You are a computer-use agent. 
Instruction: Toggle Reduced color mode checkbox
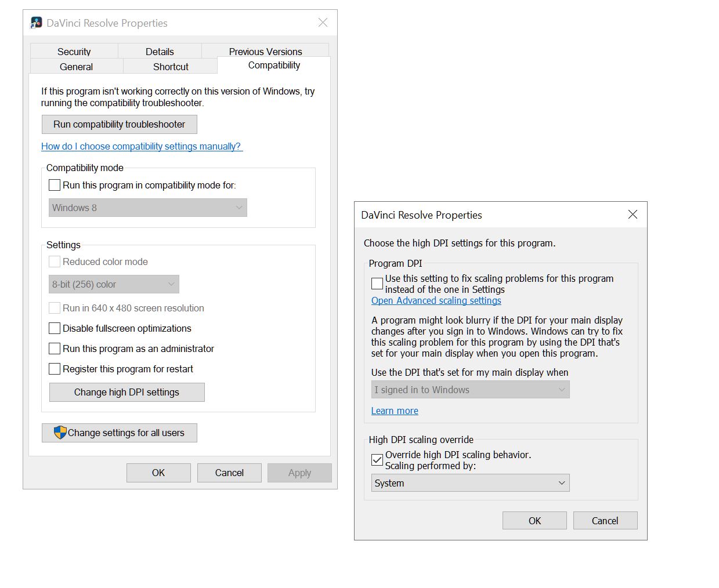pyautogui.click(x=55, y=262)
